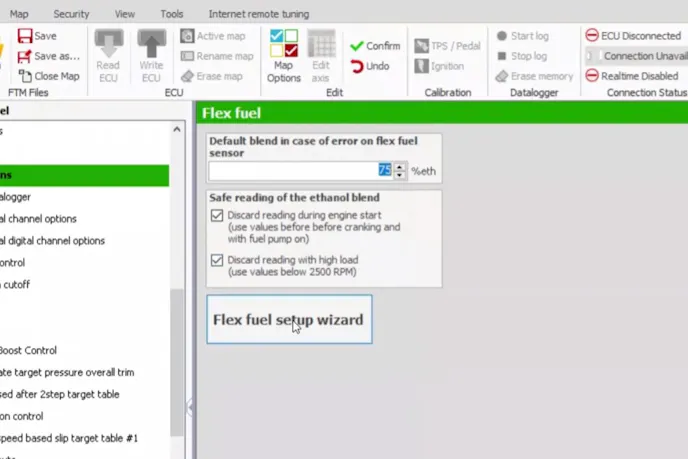Click the Close Map icon

pos(25,76)
